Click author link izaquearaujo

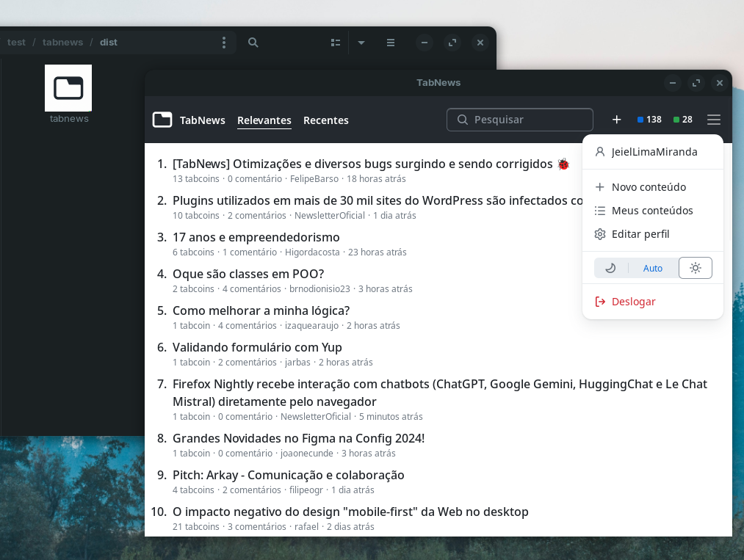[x=311, y=326]
